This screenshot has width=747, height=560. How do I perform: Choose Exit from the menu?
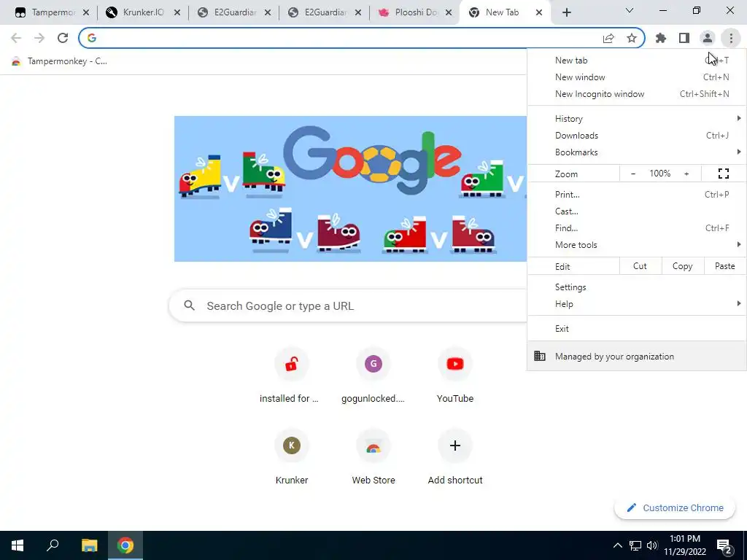tap(637, 329)
